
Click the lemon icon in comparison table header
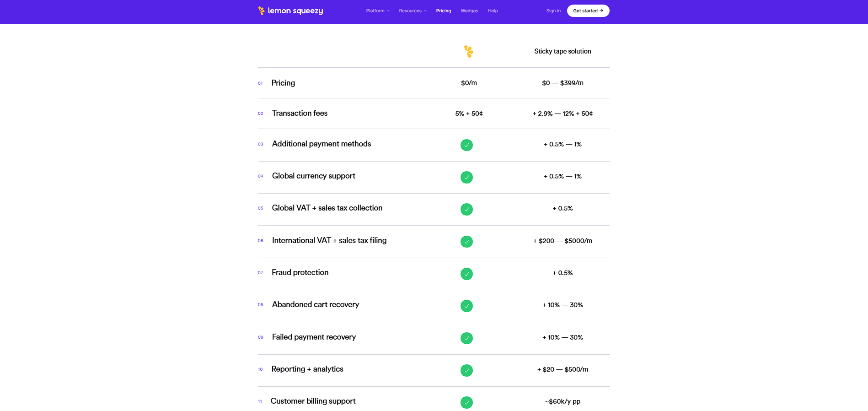point(468,51)
